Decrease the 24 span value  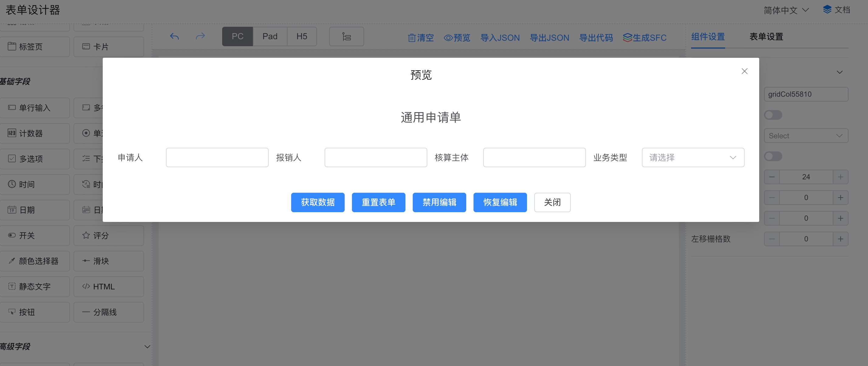coord(772,177)
